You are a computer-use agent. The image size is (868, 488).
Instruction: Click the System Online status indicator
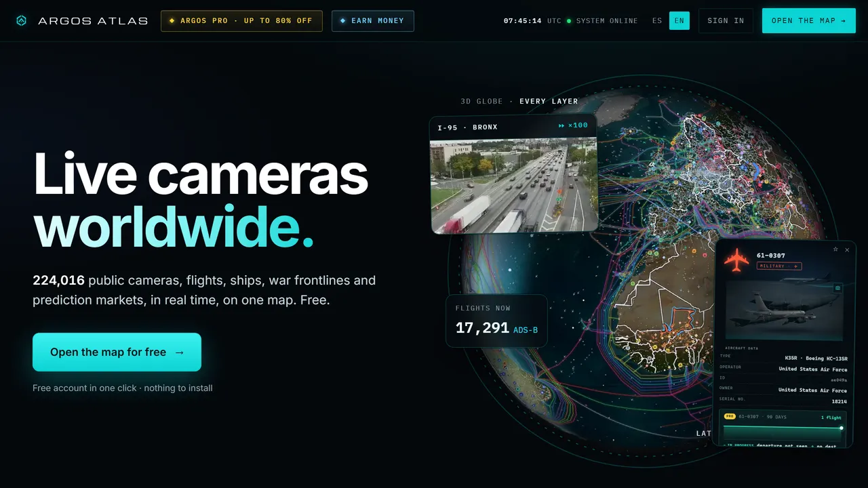point(602,21)
